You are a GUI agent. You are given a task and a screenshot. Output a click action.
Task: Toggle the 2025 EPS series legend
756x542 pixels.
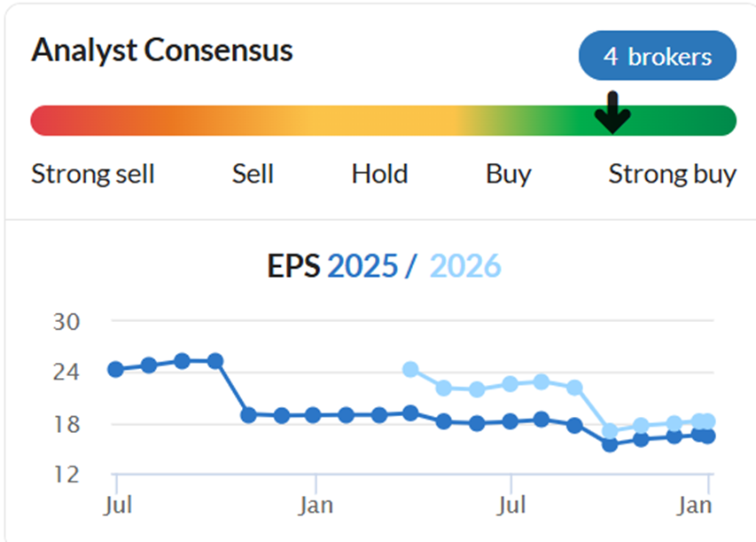click(x=362, y=266)
